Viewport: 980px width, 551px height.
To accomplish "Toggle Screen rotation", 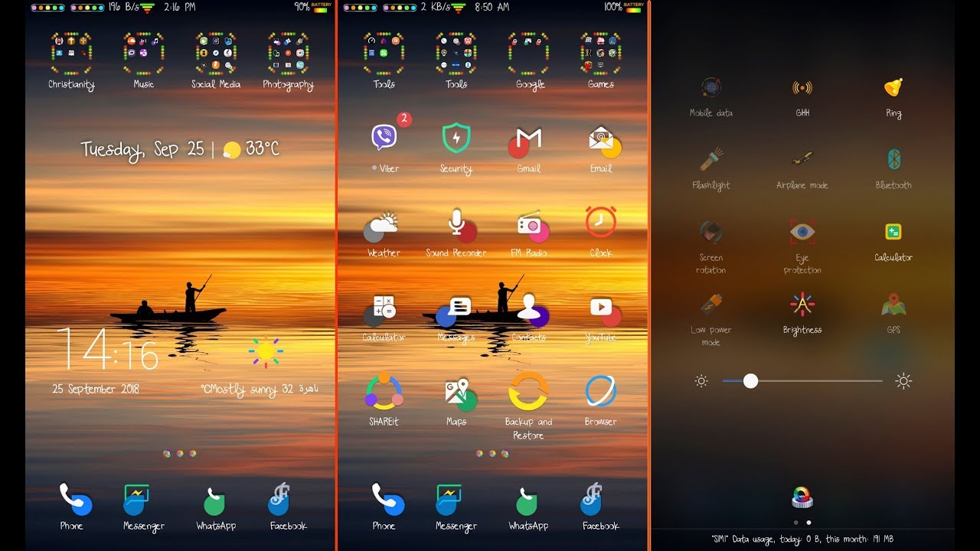I will [711, 232].
